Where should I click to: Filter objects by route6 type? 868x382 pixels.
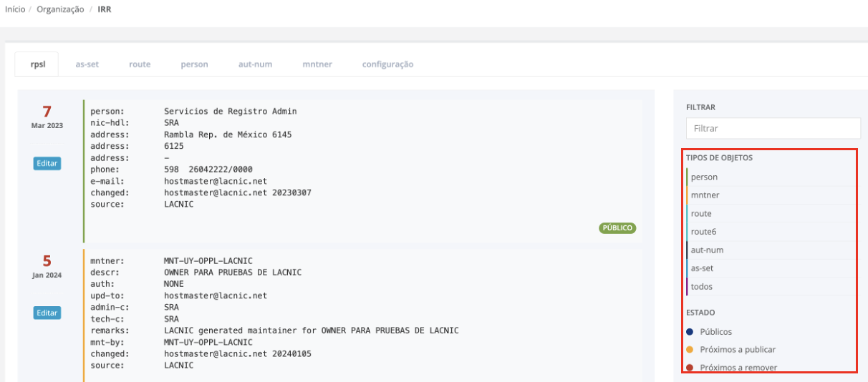pos(703,232)
